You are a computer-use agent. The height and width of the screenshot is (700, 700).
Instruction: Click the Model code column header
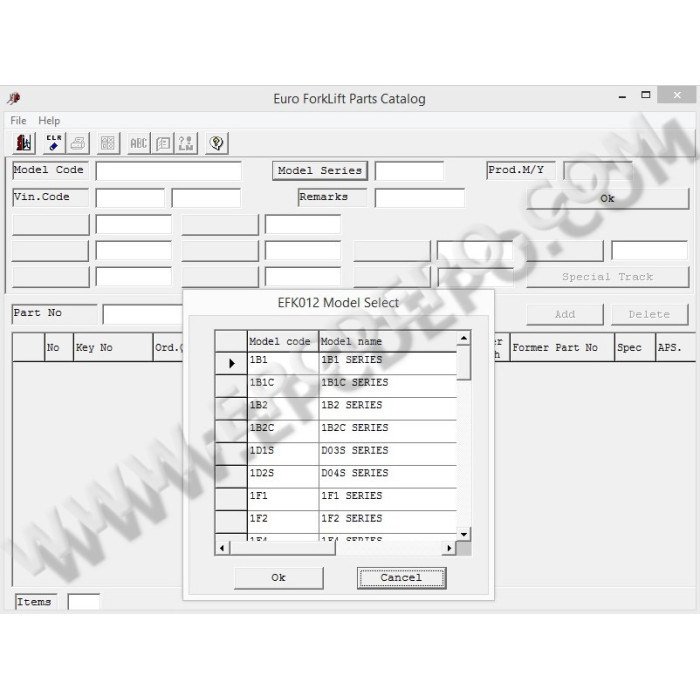coord(283,342)
